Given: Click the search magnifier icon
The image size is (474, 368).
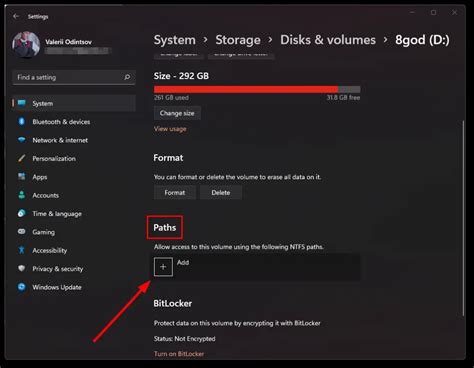Looking at the screenshot, I should (127, 77).
